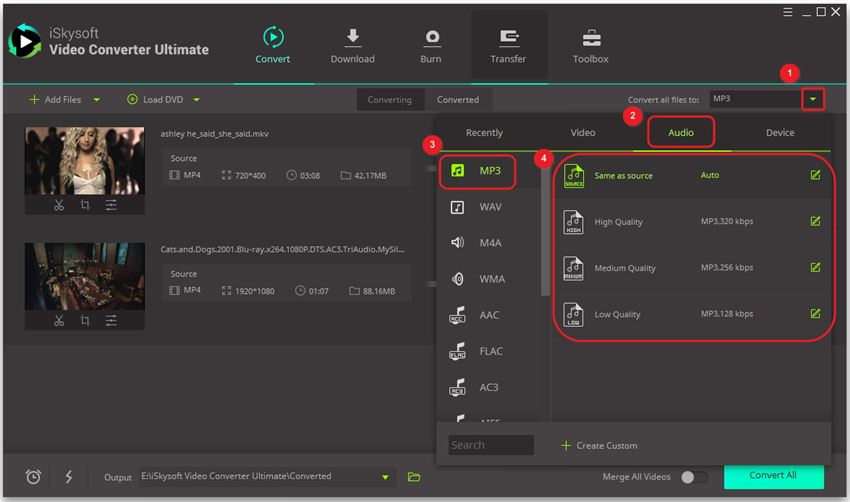Click the scissors trim icon on first video
The image size is (850, 502).
click(59, 205)
